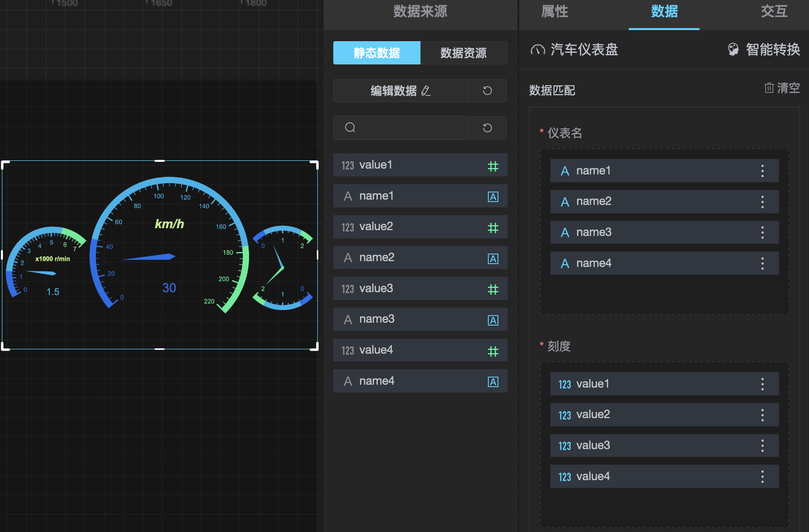The width and height of the screenshot is (809, 532).
Task: Click the 数据来源 panel header
Action: tap(420, 12)
